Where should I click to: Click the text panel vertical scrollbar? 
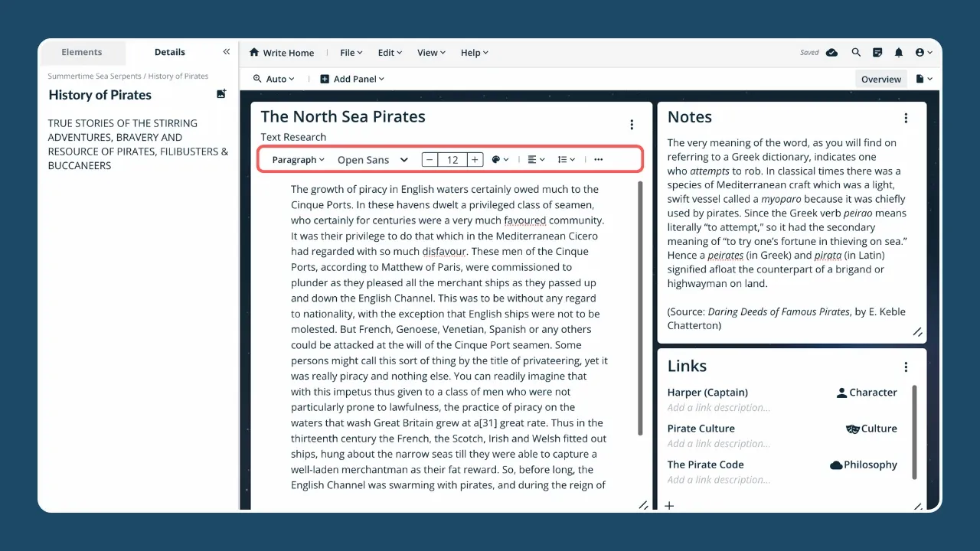640,306
